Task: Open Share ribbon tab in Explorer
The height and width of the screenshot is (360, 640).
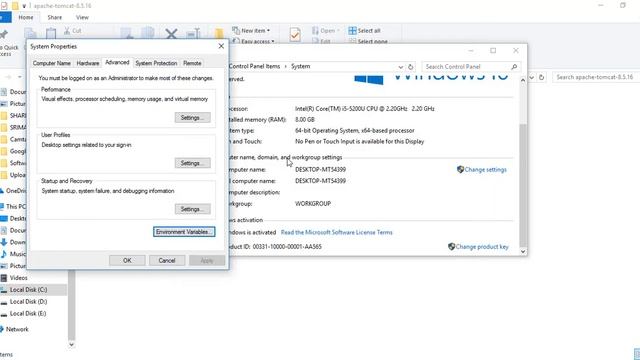Action: [x=55, y=18]
